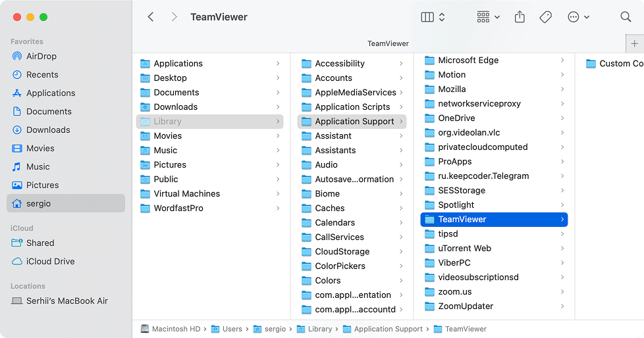
Task: Select the Microsoft Edge folder
Action: click(494, 60)
